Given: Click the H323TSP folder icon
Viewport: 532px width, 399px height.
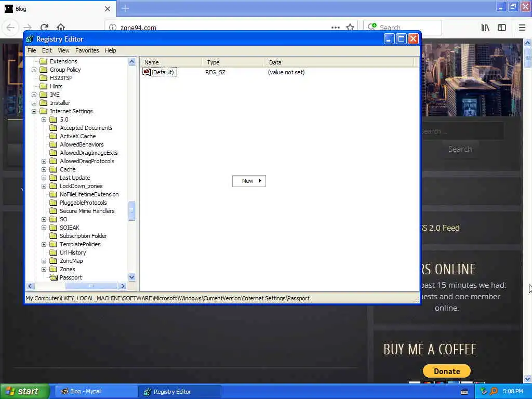Looking at the screenshot, I should (44, 78).
